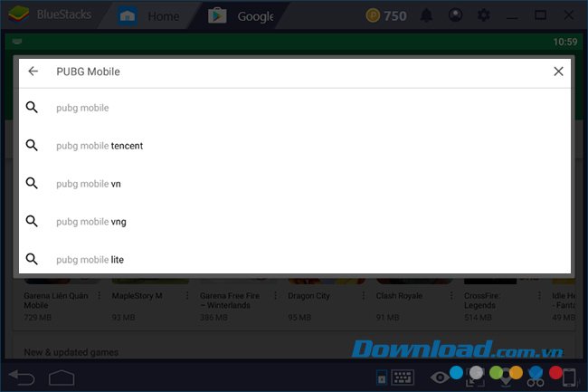588x392 pixels.
Task: Open options menu for Garena Liên Quân Mobile
Action: pyautogui.click(x=100, y=296)
